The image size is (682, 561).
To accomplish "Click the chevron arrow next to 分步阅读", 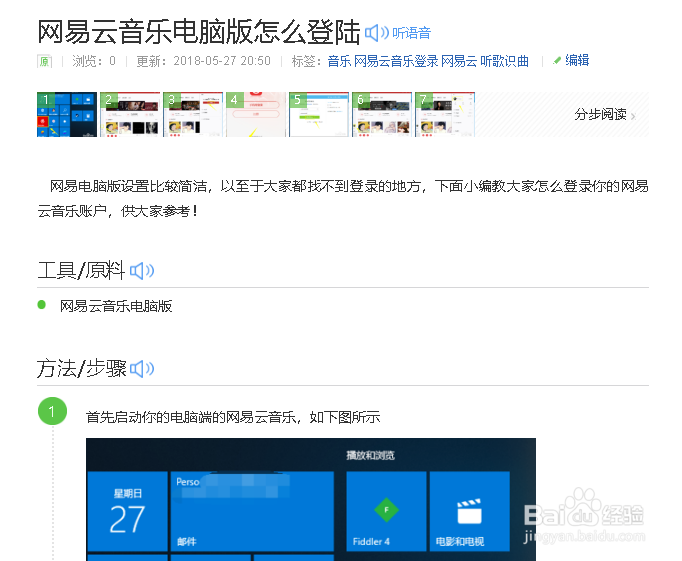I will click(633, 116).
